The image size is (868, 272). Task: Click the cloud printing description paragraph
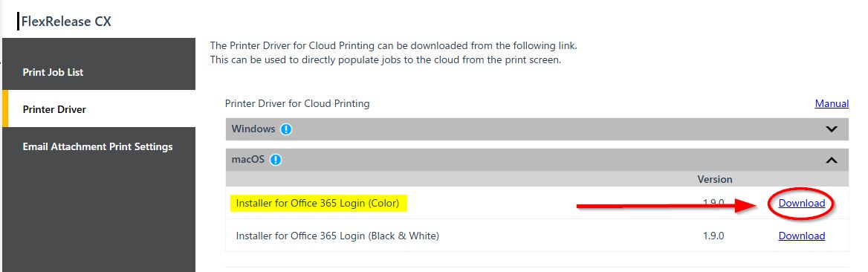pyautogui.click(x=394, y=53)
